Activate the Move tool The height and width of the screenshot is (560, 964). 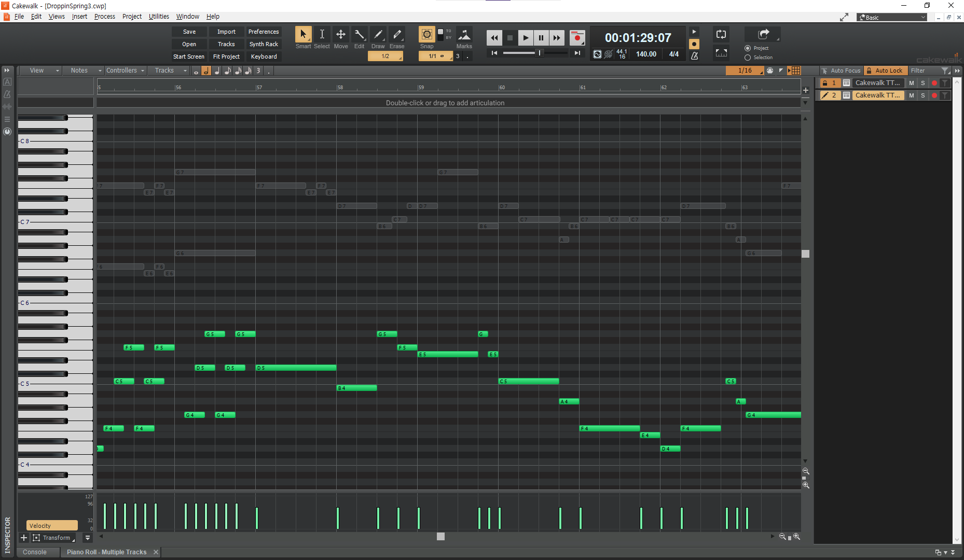[341, 34]
